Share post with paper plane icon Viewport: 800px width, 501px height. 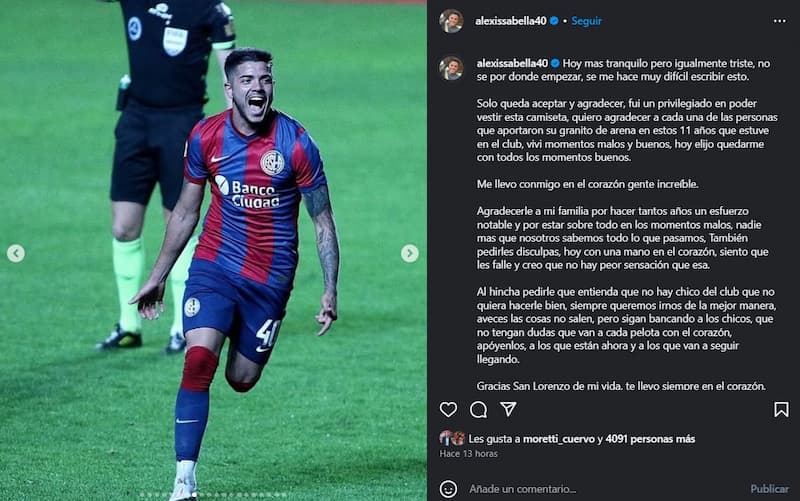click(x=508, y=409)
